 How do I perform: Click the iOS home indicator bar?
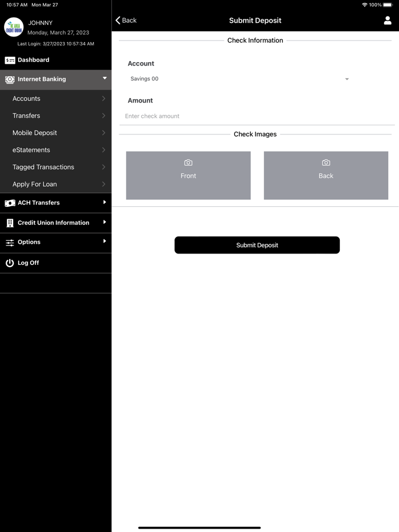(199, 527)
